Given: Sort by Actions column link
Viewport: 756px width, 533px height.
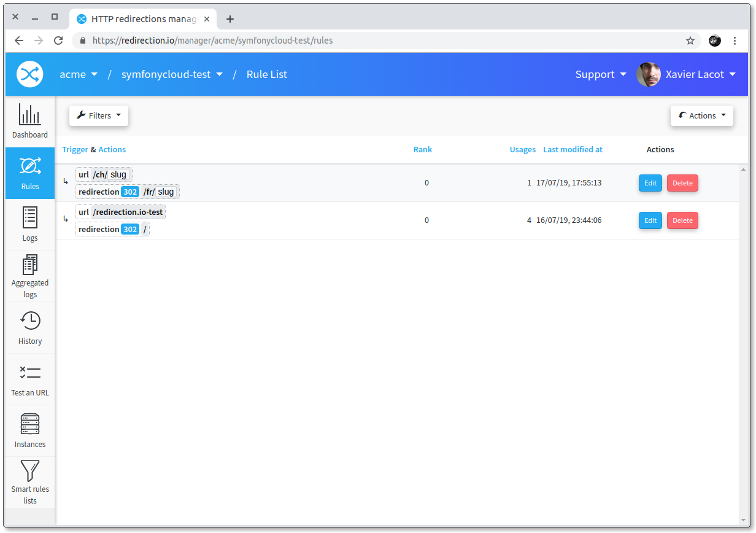Looking at the screenshot, I should 112,149.
